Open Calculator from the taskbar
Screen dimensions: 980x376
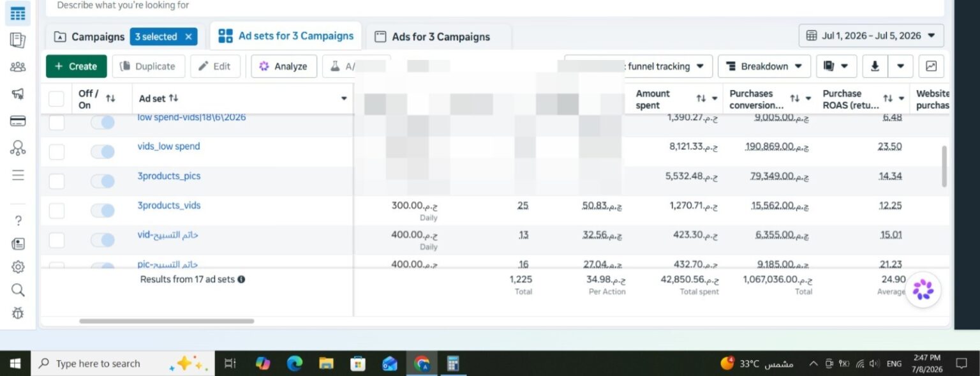point(453,363)
